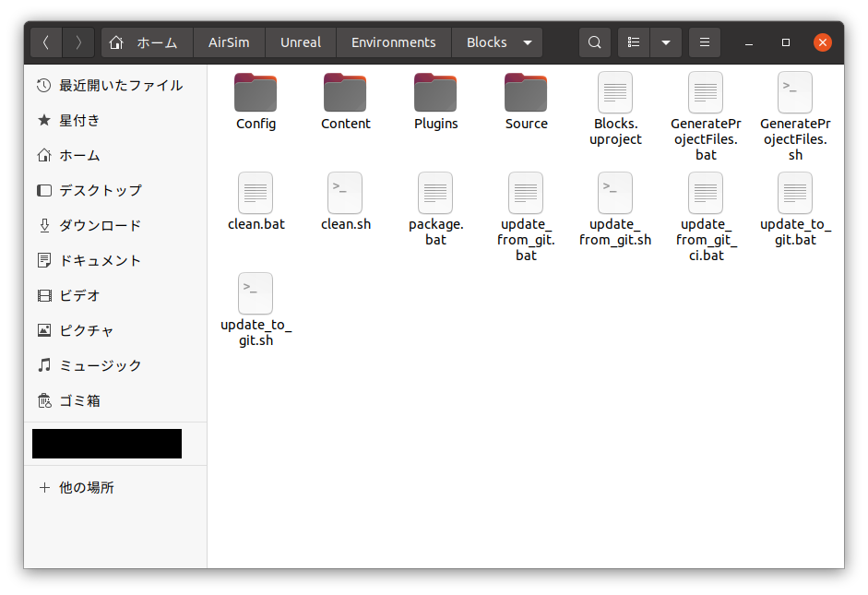Open the search magnifier button
This screenshot has width=868, height=595.
[595, 42]
